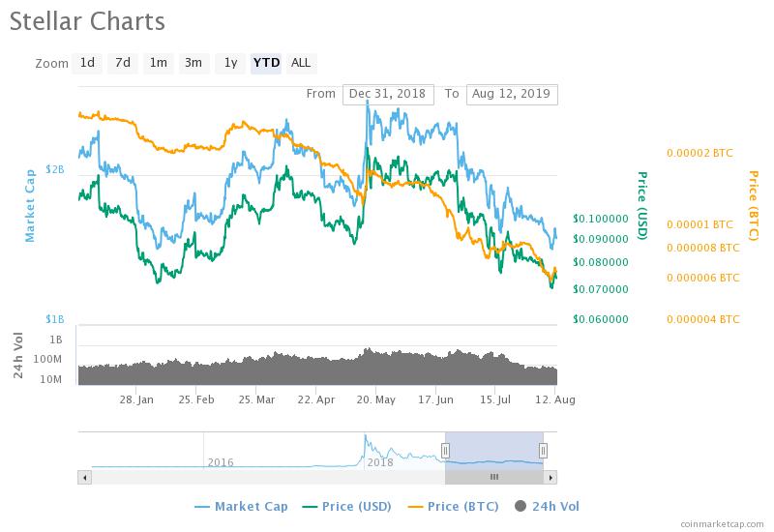Switch zoom to 1m
Screen dimensions: 774x532
point(159,63)
